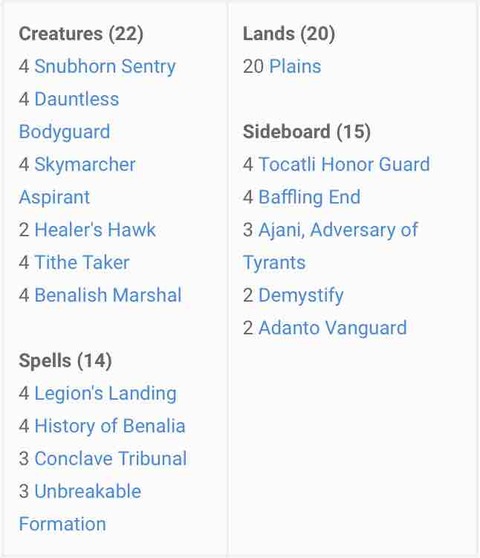Open the Tithe Taker card page

[x=82, y=262]
